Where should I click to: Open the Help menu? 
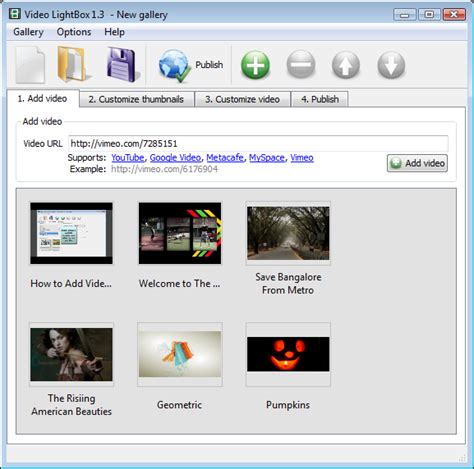[115, 32]
